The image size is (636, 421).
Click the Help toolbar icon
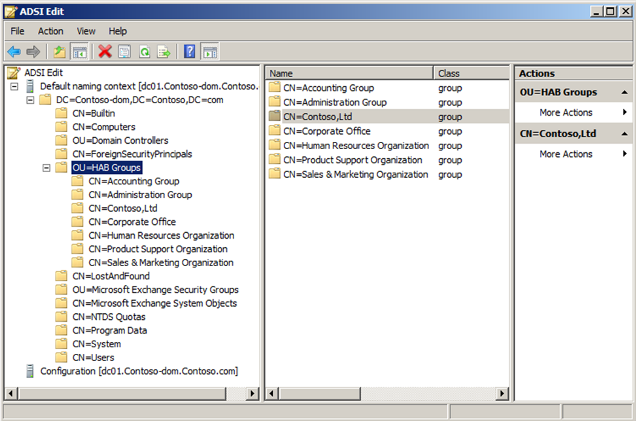tap(189, 52)
